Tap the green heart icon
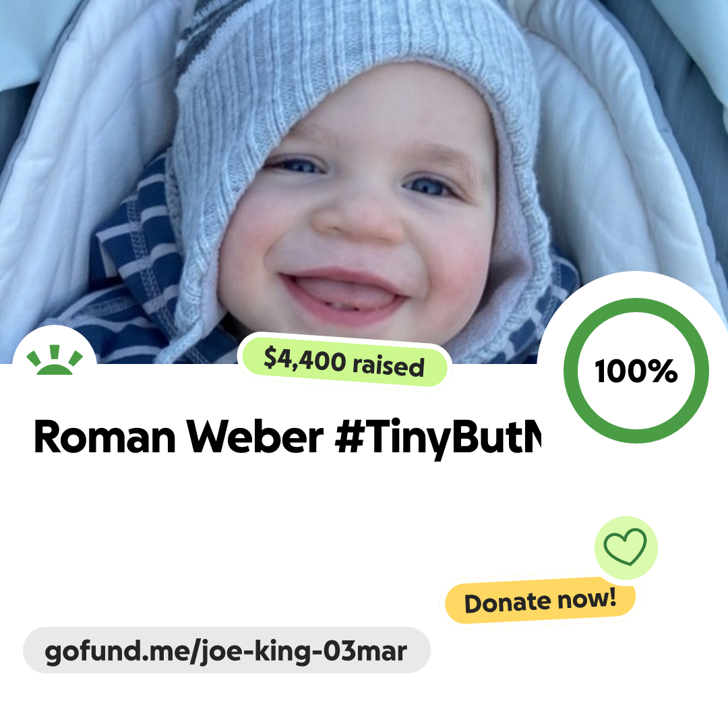This screenshot has width=728, height=728. tap(625, 547)
